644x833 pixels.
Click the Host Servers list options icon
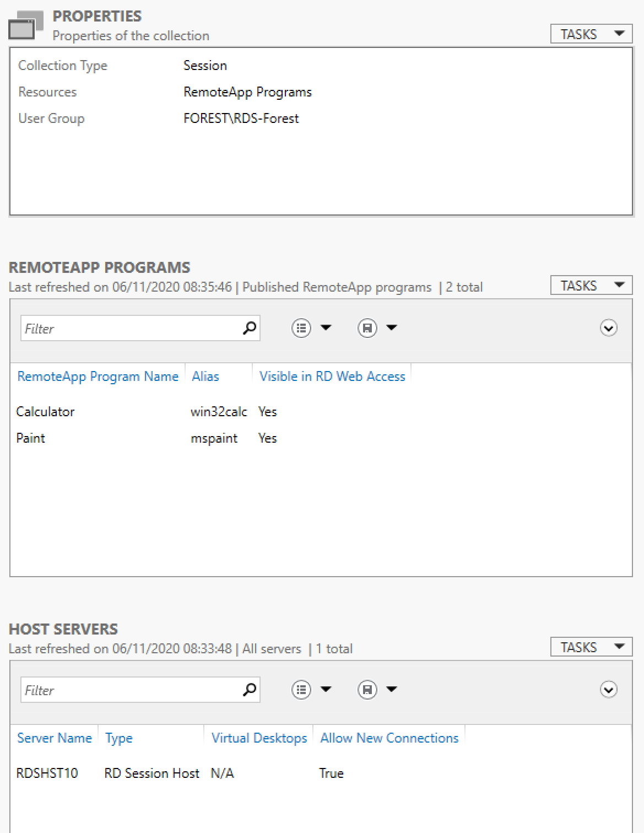[x=301, y=690]
